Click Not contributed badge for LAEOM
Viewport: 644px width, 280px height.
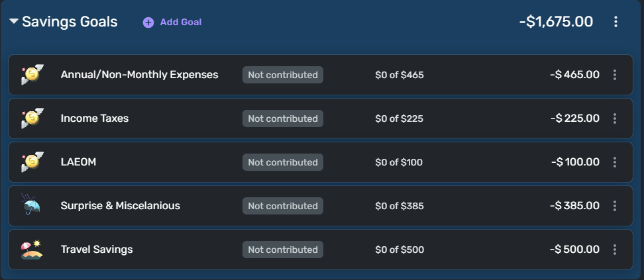tap(283, 162)
